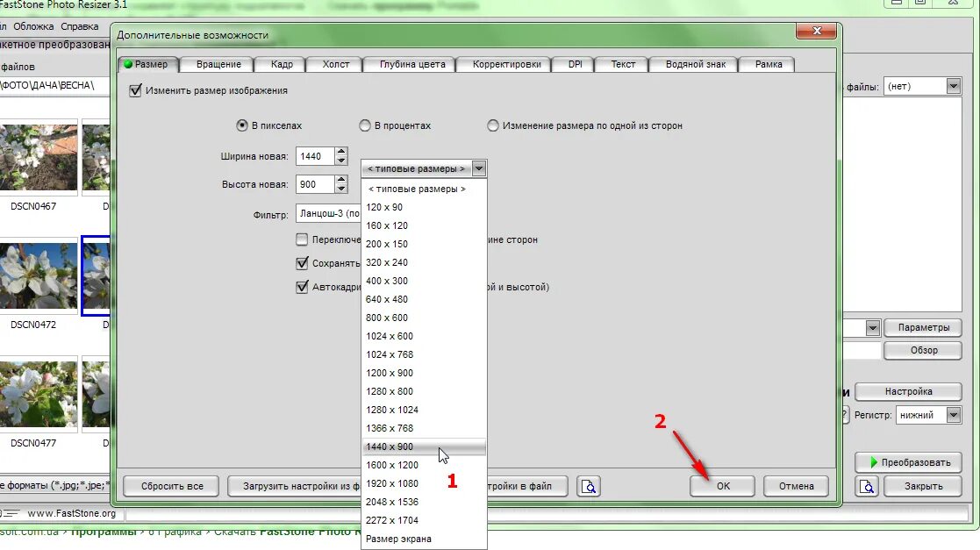Click Загрузить настройки из файла button
980x550 pixels.
tap(295, 486)
